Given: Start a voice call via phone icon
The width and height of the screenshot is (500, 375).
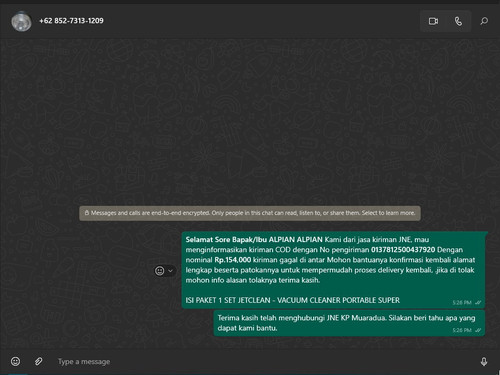Looking at the screenshot, I should [459, 21].
